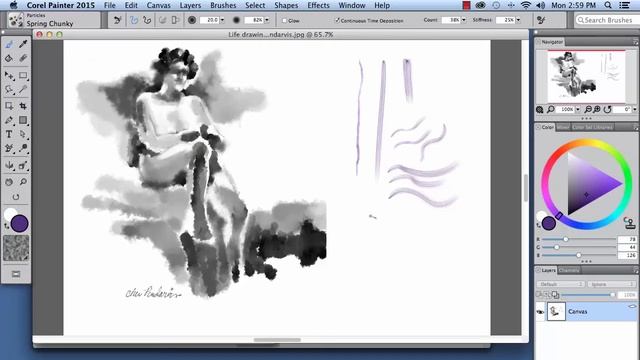Open the opacity 82% dropdown arrow

tap(267, 20)
